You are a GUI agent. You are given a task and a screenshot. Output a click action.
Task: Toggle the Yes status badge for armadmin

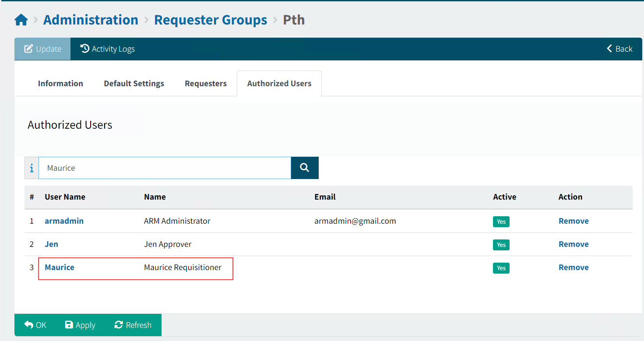(x=501, y=221)
